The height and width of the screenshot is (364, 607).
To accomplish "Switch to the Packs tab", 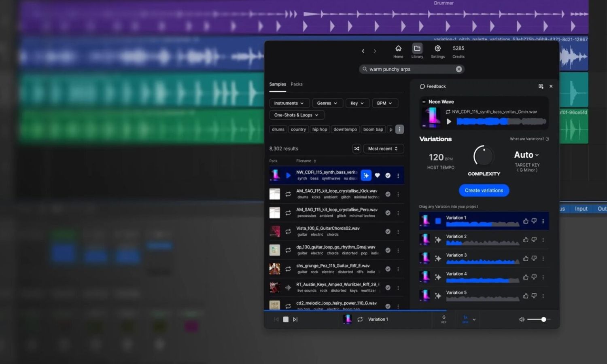I will [x=296, y=85].
